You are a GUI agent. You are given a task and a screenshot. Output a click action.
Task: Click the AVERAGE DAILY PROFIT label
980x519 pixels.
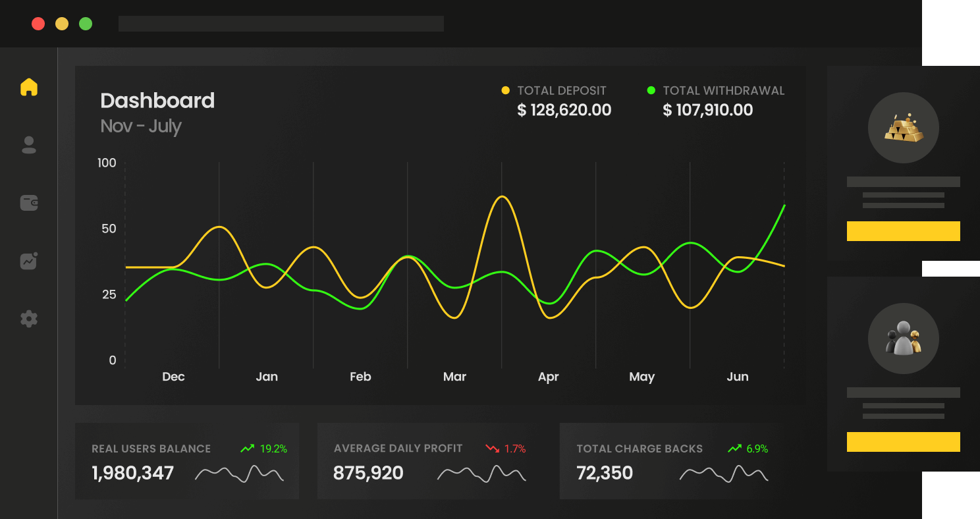pyautogui.click(x=398, y=448)
